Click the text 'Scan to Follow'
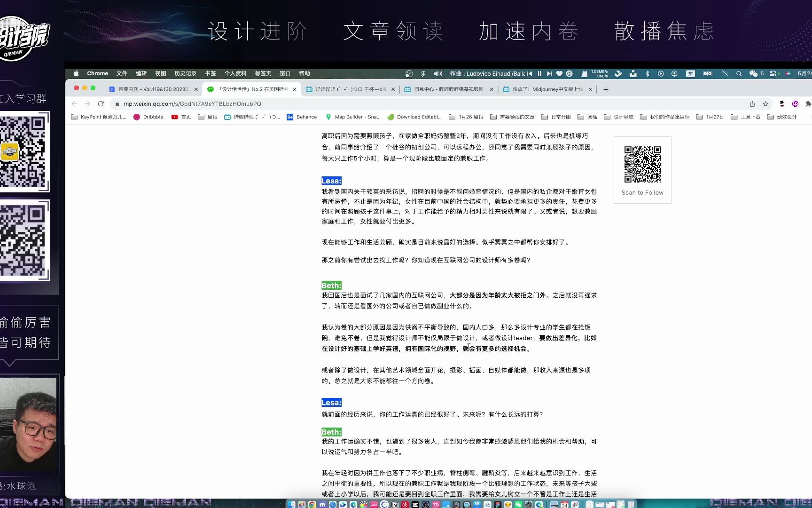Image resolution: width=812 pixels, height=508 pixels. [x=642, y=193]
